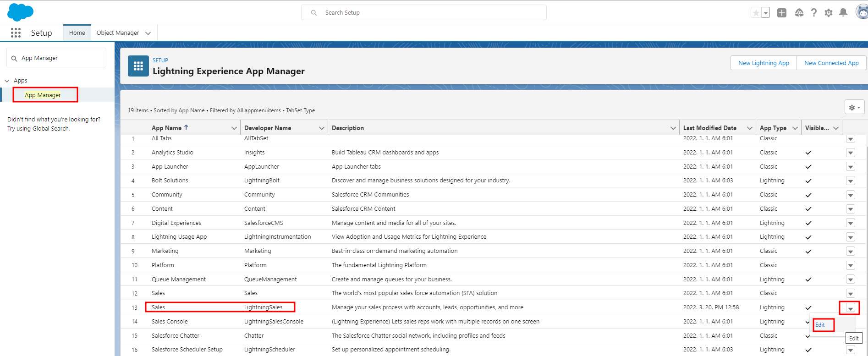Open the App Type column menu chevron
Screen dimensions: 868x356
(795, 128)
